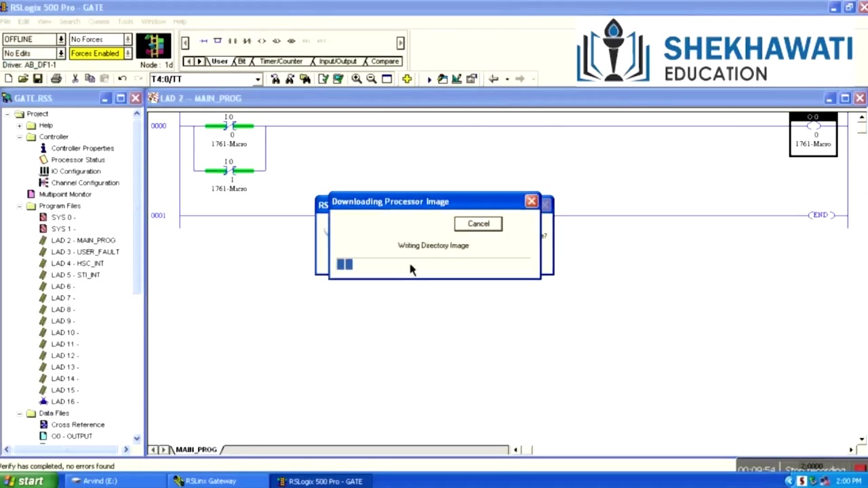Insert output latch coil icon
Viewport: 868px width, 488px height.
[x=276, y=41]
